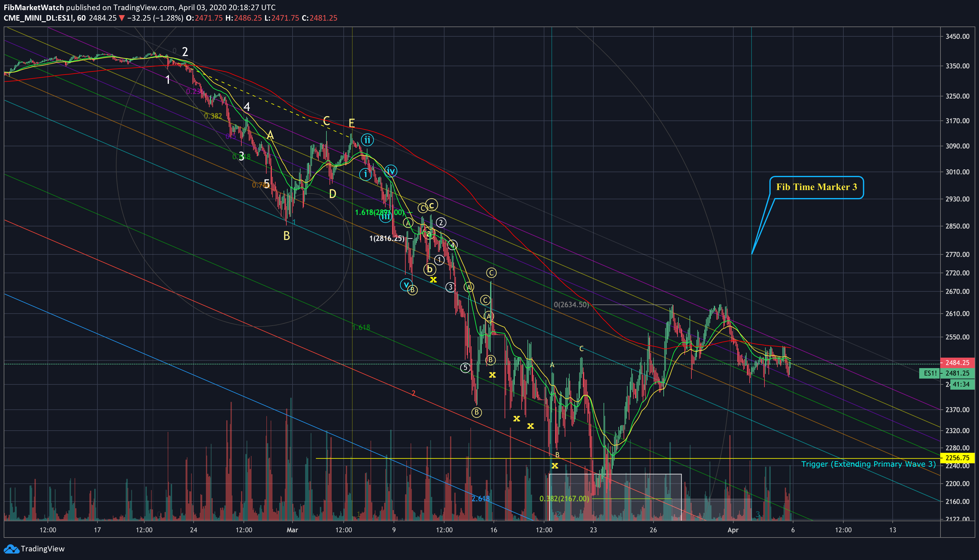Click the 26 date on time axis
979x560 pixels.
click(653, 530)
